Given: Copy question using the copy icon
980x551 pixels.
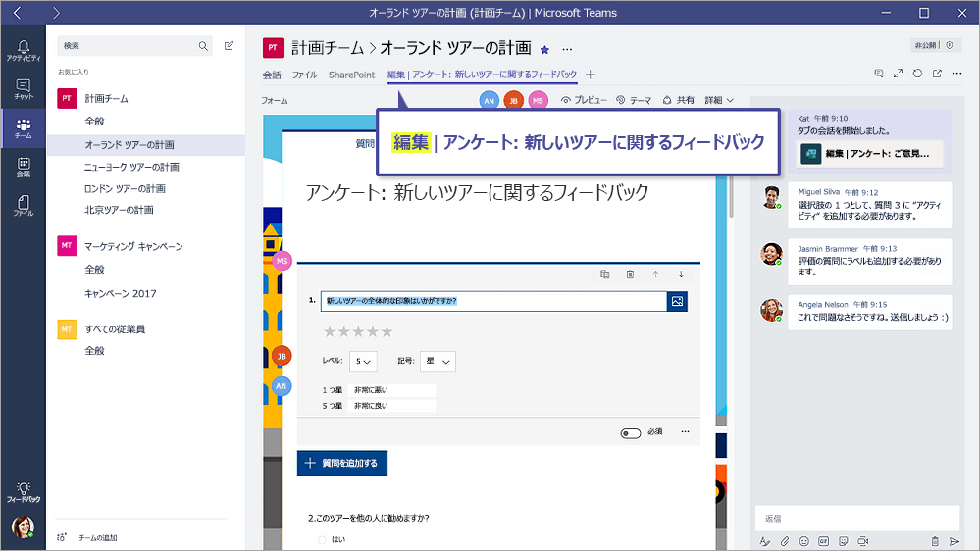Looking at the screenshot, I should coord(604,275).
